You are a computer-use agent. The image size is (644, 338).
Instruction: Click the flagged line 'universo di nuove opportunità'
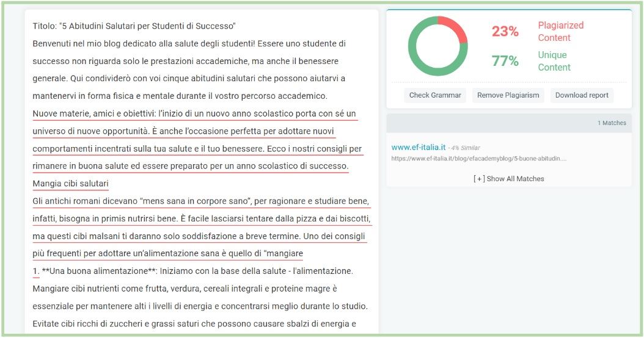click(x=183, y=131)
